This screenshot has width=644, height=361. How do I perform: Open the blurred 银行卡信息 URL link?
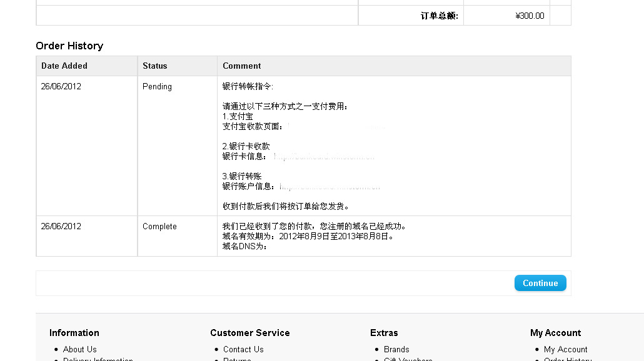(325, 156)
